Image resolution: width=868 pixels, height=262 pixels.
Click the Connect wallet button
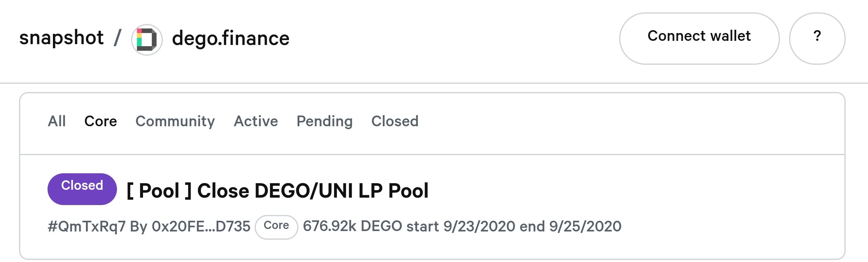(699, 38)
